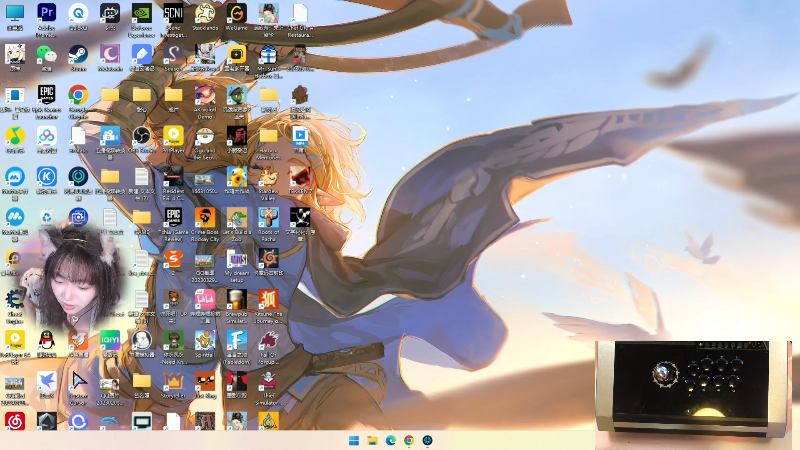Open Adobe Premiere Pro desktop shortcut

[x=46, y=13]
